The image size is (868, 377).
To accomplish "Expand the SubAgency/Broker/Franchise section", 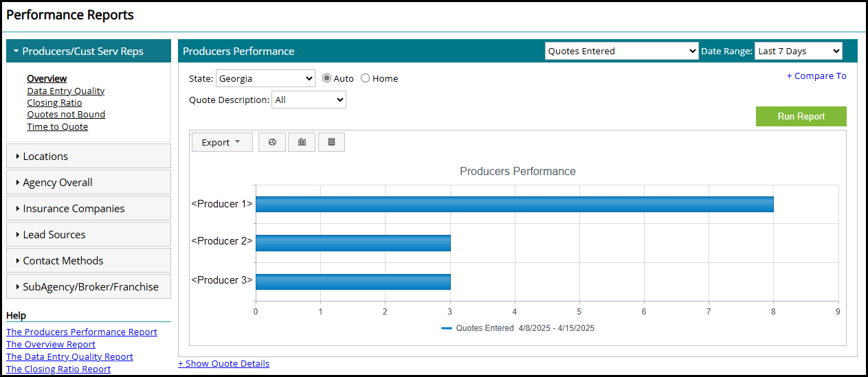I will [89, 286].
